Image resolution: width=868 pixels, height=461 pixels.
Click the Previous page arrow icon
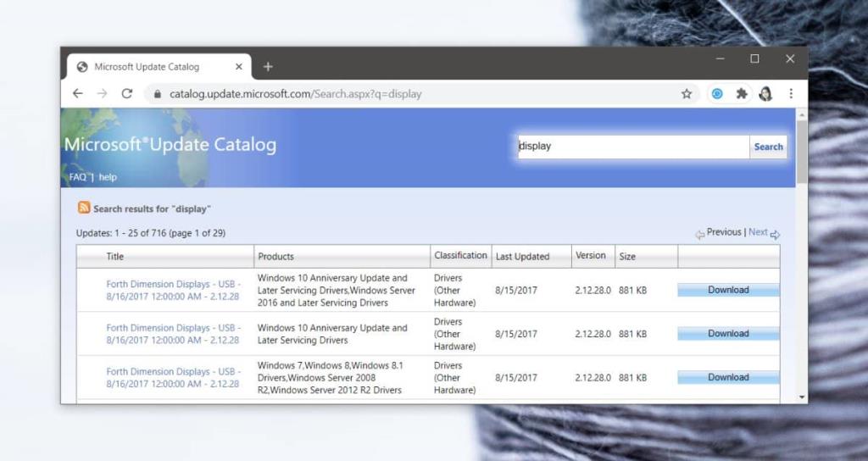699,235
